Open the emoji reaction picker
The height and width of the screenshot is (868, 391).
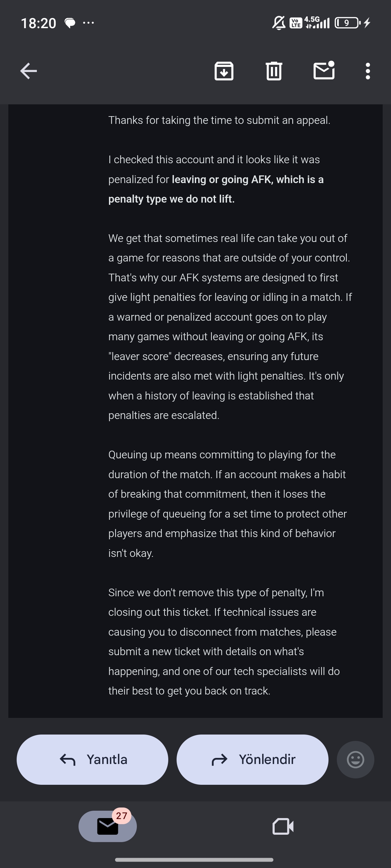(x=355, y=759)
